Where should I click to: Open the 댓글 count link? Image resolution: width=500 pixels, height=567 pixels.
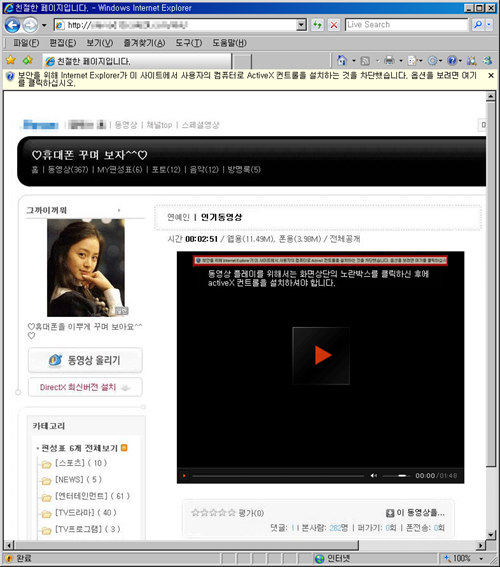[x=282, y=528]
